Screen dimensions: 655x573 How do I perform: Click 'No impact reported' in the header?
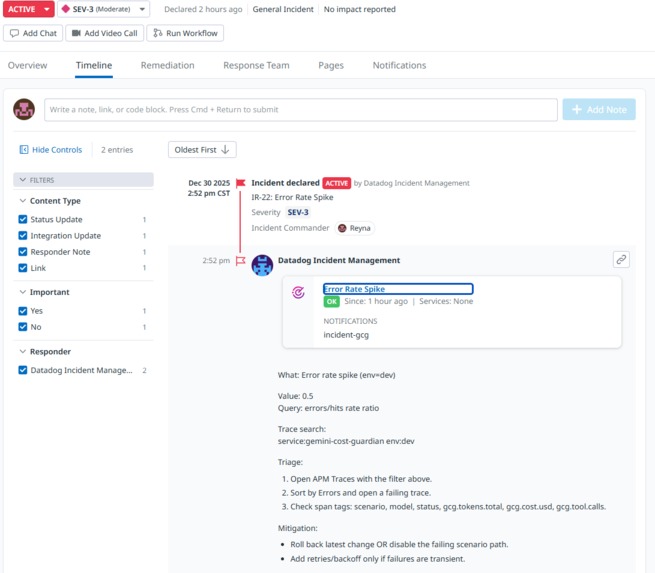(360, 9)
